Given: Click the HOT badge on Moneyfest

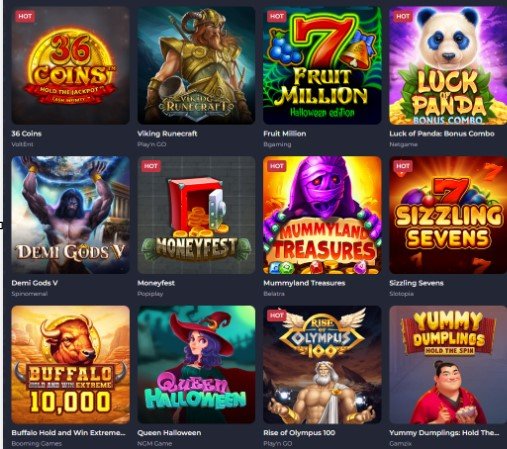Looking at the screenshot, I should coord(151,166).
